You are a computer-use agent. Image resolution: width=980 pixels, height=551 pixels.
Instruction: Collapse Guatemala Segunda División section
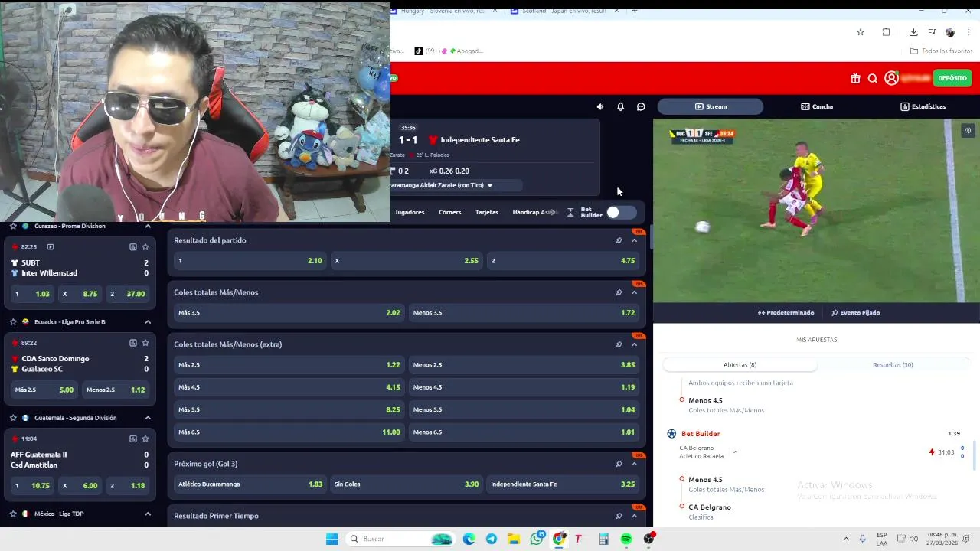click(148, 418)
